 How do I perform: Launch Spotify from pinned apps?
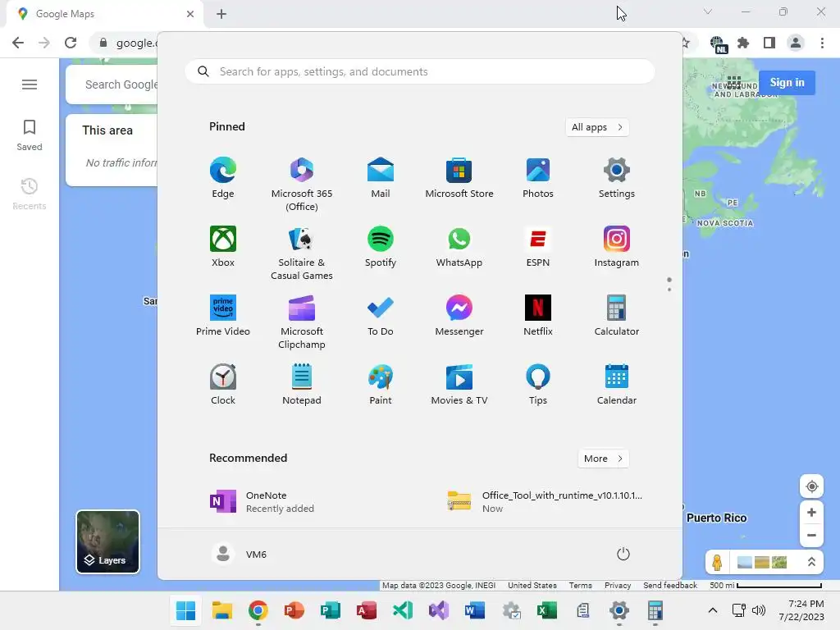click(381, 247)
